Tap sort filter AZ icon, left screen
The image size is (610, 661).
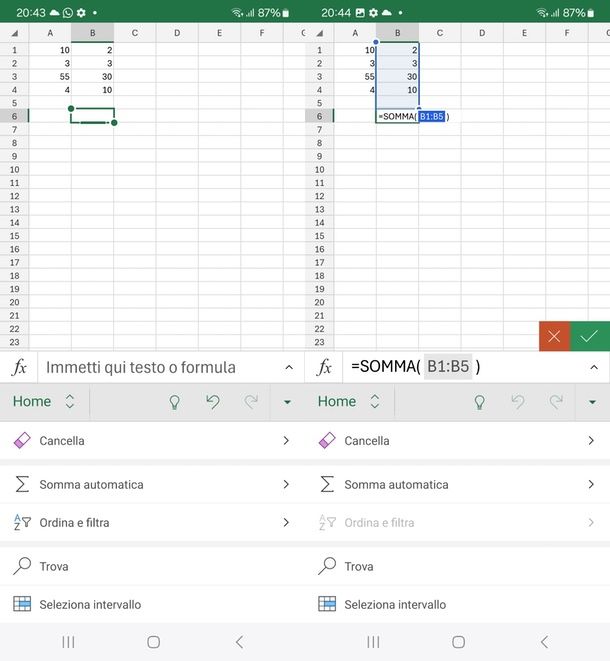click(x=22, y=522)
